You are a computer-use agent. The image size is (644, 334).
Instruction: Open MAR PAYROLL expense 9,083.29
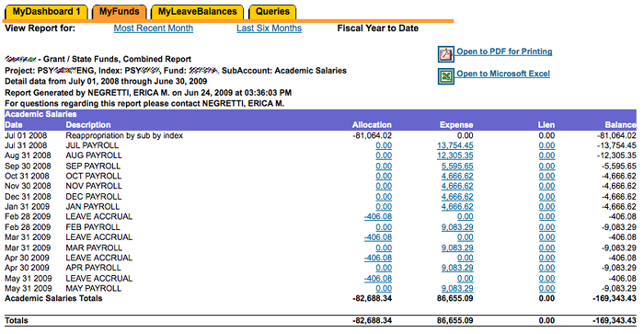[x=457, y=248]
